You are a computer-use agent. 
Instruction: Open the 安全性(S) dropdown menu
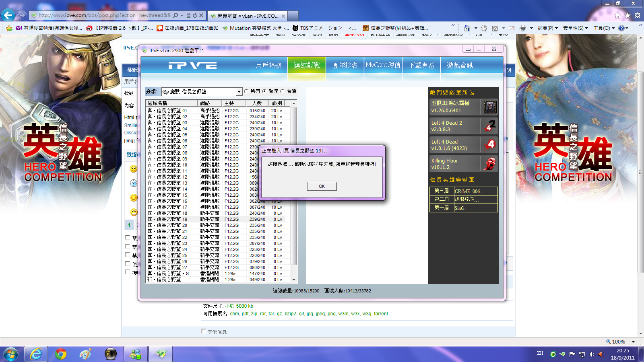(x=575, y=28)
